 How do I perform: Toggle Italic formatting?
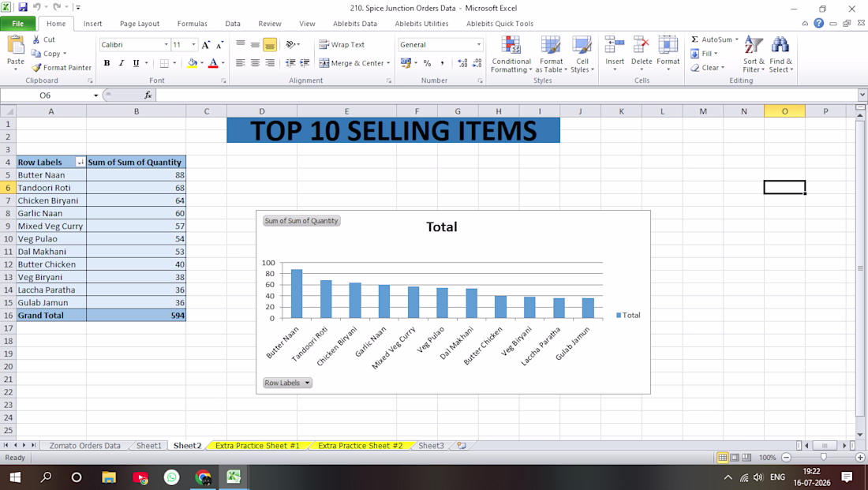[122, 63]
